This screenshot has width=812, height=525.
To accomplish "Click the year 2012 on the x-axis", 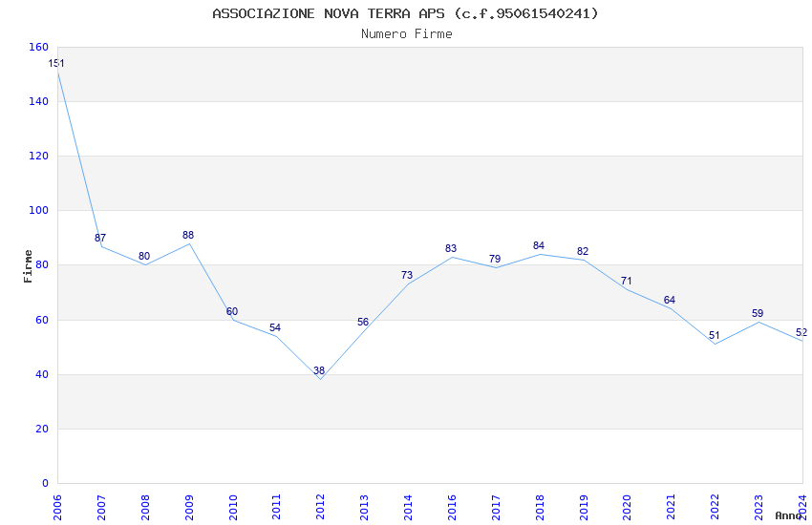I will tap(321, 508).
